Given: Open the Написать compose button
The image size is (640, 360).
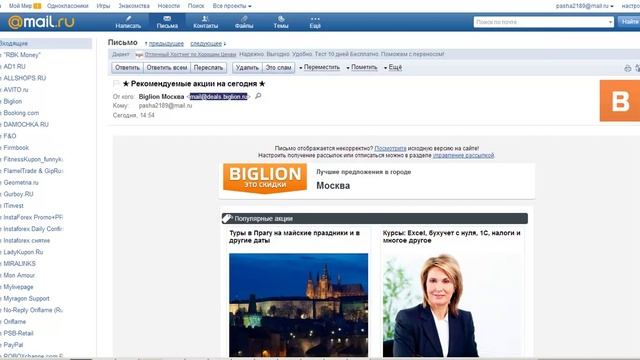Looking at the screenshot, I should point(128,22).
